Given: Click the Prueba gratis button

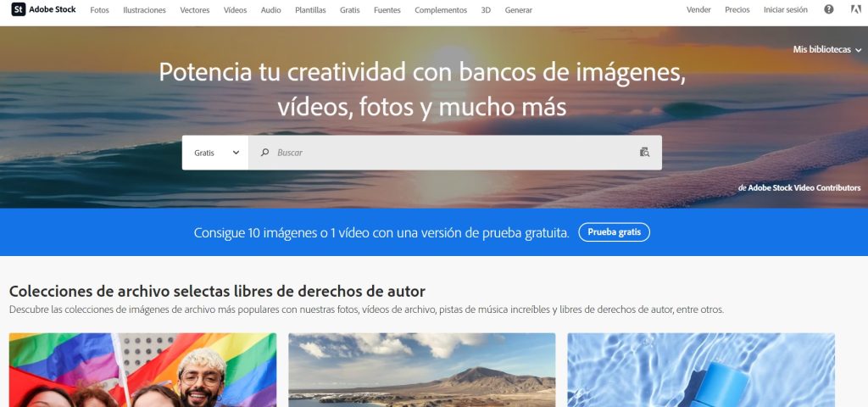Looking at the screenshot, I should 615,232.
